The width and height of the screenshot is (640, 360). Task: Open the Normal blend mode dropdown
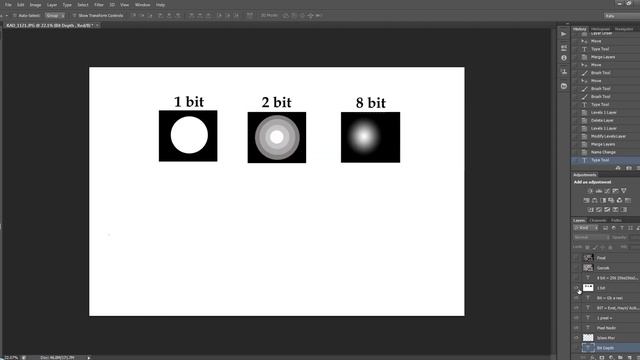coord(591,238)
